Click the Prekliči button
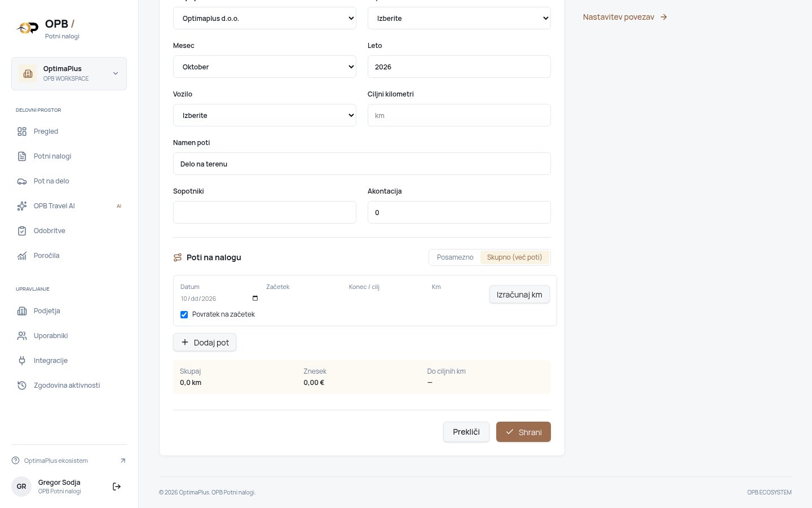The image size is (812, 508). (x=466, y=432)
